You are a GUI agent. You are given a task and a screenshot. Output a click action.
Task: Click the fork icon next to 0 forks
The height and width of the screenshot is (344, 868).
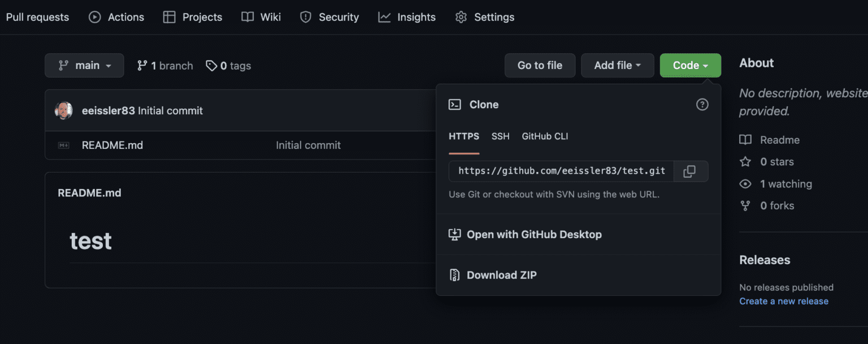pos(745,205)
